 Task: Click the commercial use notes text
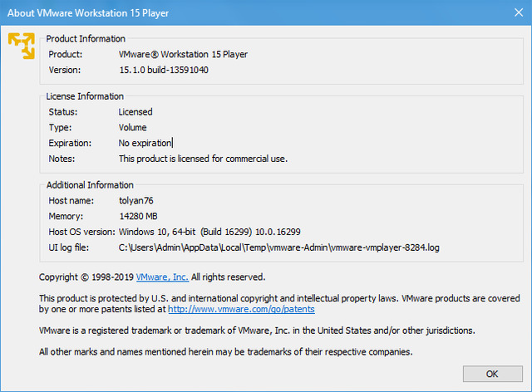pyautogui.click(x=203, y=159)
